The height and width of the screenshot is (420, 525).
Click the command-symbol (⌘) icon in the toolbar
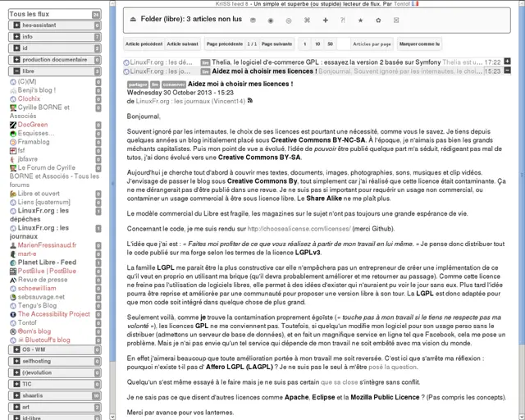pos(307,21)
